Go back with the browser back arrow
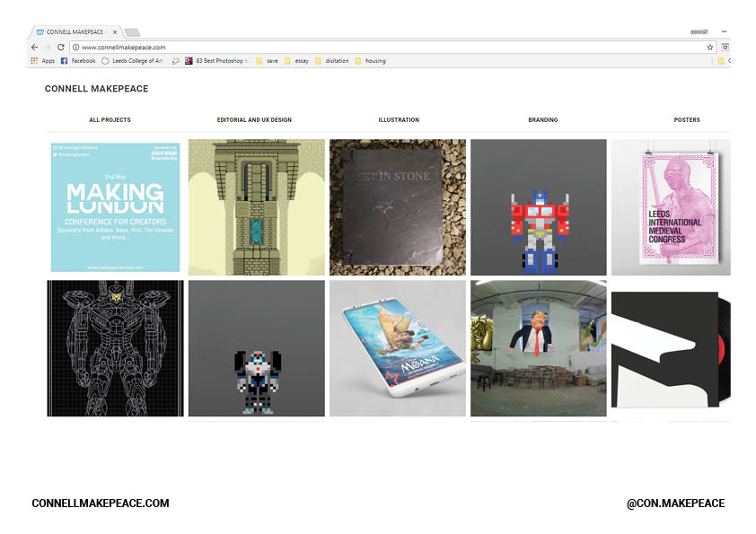Image resolution: width=756 pixels, height=534 pixels. point(34,48)
